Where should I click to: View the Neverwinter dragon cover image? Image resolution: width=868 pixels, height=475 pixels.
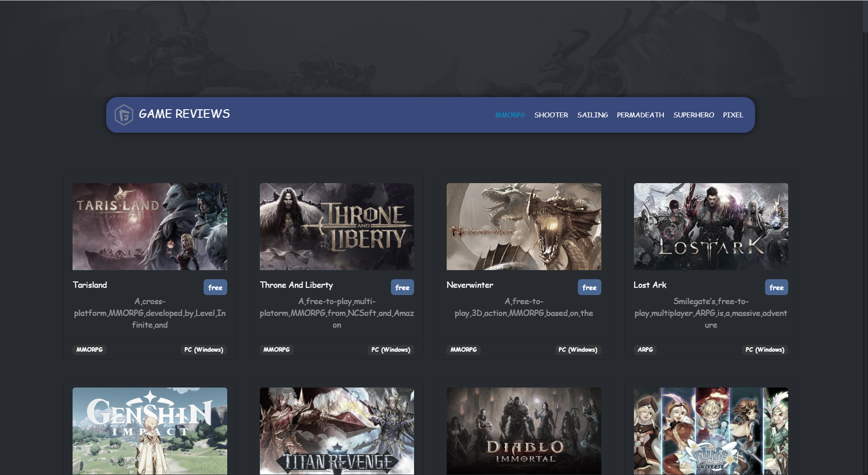click(524, 227)
